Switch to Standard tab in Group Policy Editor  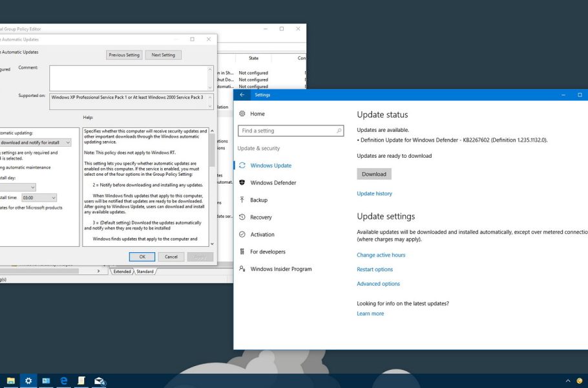(x=145, y=272)
